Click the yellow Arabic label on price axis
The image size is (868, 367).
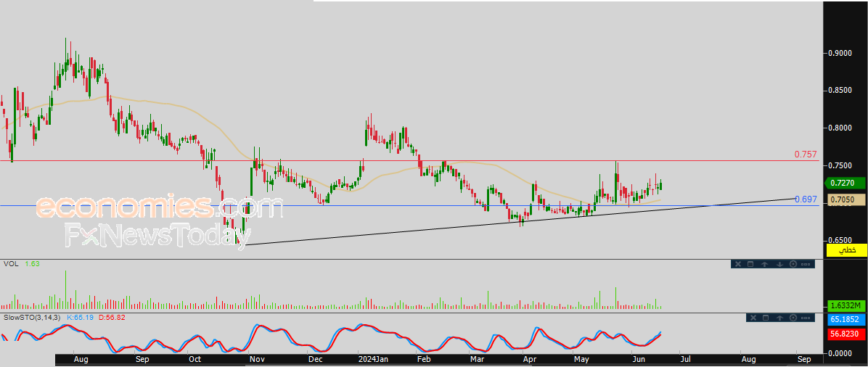coord(846,250)
